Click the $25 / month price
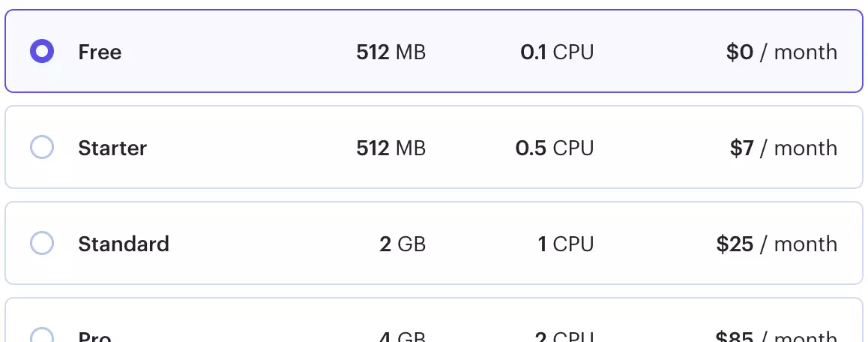The height and width of the screenshot is (342, 868). (777, 244)
